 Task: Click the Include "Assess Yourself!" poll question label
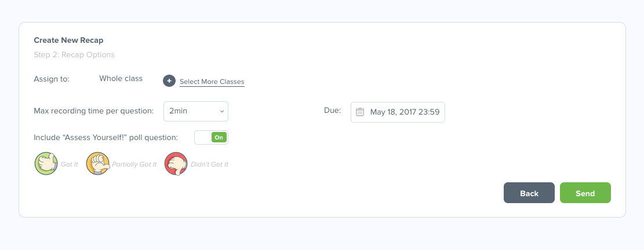106,137
